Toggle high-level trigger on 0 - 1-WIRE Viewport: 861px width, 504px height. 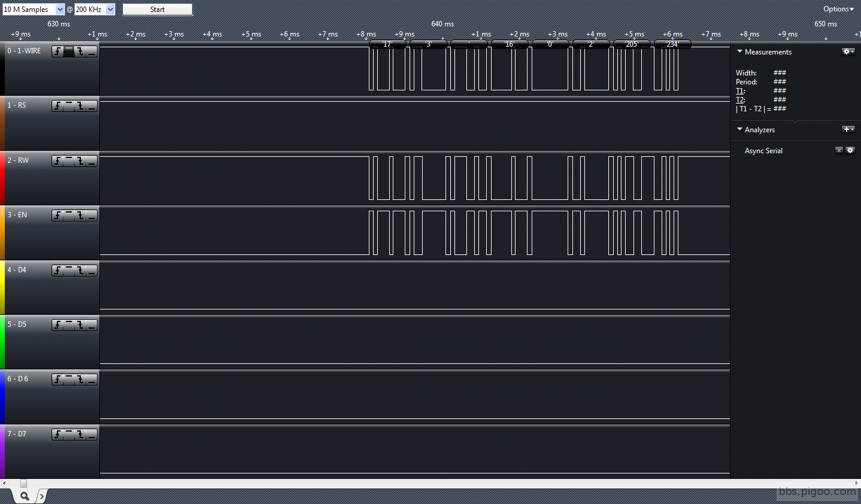coord(69,51)
